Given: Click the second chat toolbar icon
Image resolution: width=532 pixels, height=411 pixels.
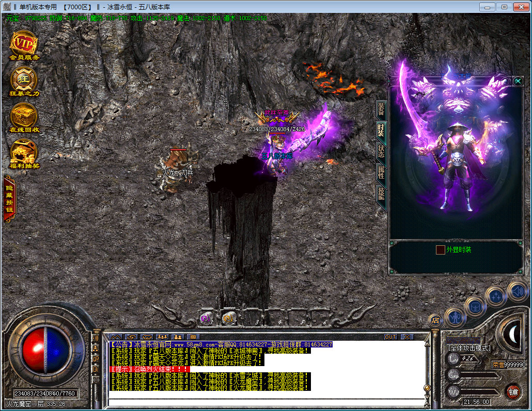Looking at the screenshot, I should (x=131, y=337).
